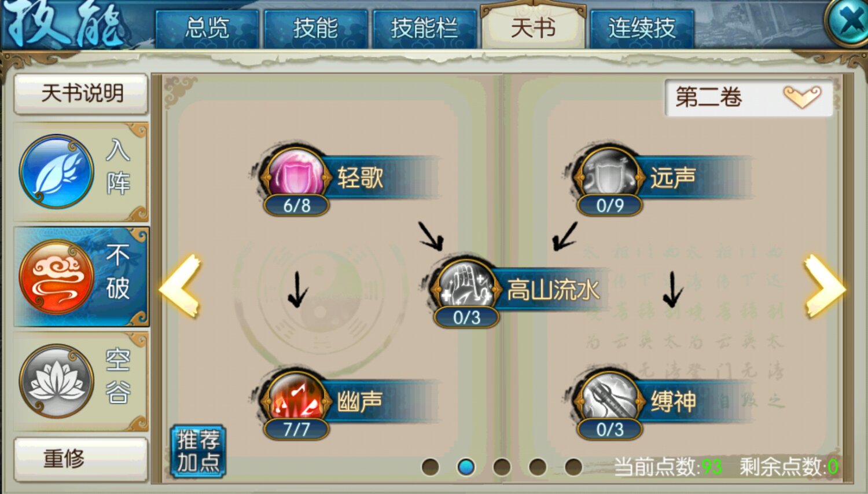Click the 天书说明 button
The width and height of the screenshot is (868, 494).
(x=81, y=93)
